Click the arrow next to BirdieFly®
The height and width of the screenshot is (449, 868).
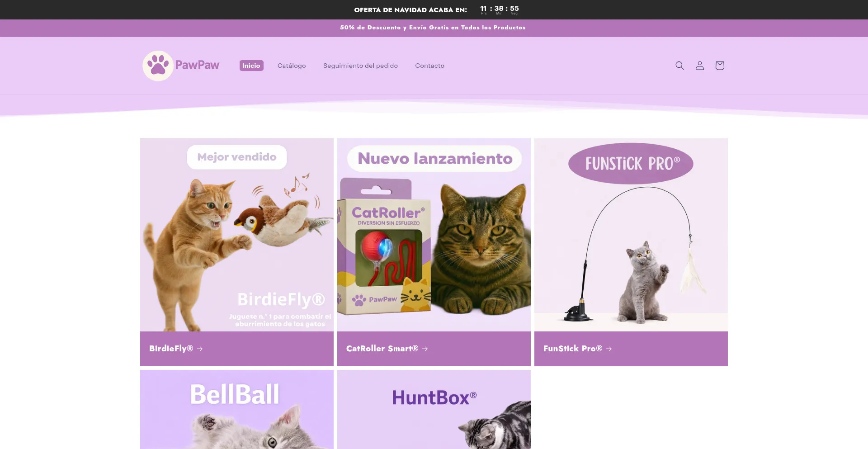pyautogui.click(x=200, y=349)
